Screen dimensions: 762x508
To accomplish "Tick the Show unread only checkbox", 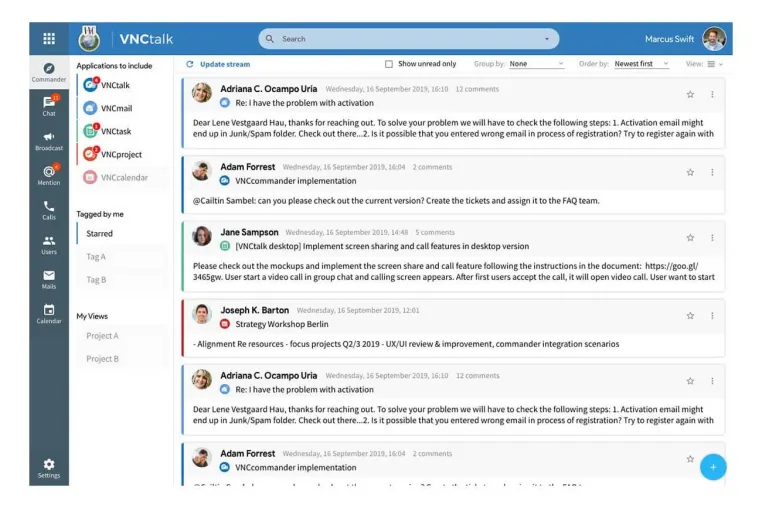I will click(x=389, y=64).
